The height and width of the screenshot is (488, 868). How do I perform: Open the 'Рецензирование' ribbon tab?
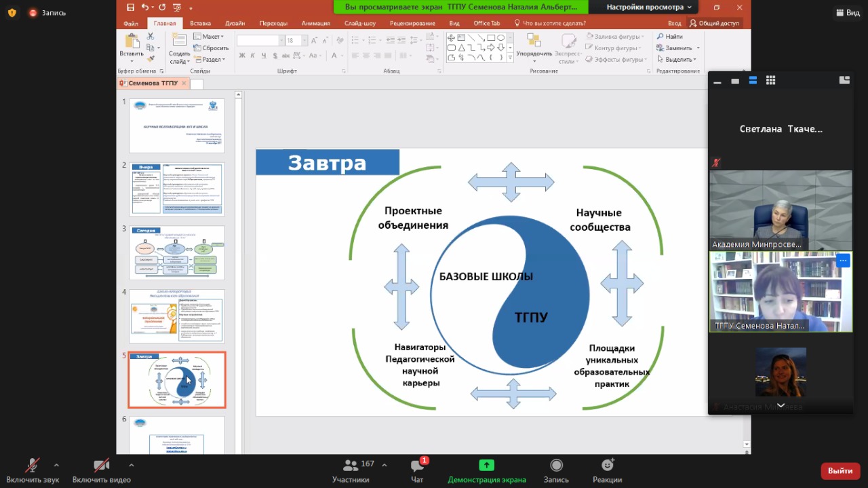tap(412, 23)
